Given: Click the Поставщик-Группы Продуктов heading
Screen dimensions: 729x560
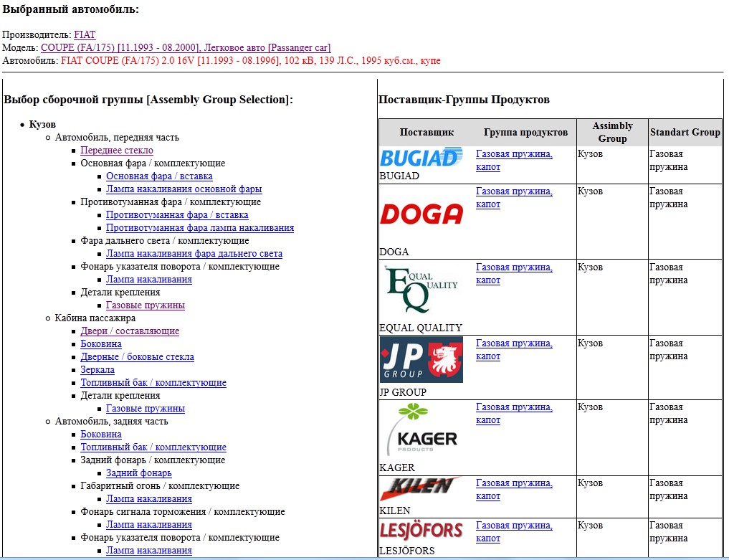Looking at the screenshot, I should [x=464, y=100].
